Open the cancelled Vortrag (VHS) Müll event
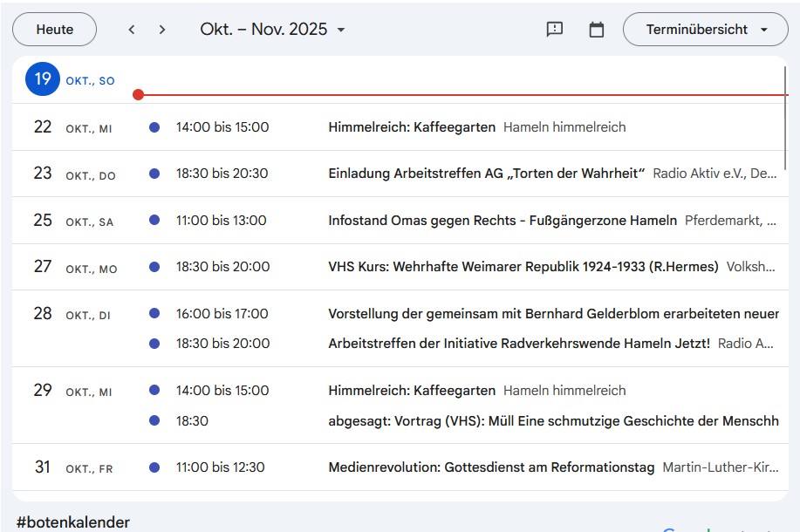 [552, 421]
